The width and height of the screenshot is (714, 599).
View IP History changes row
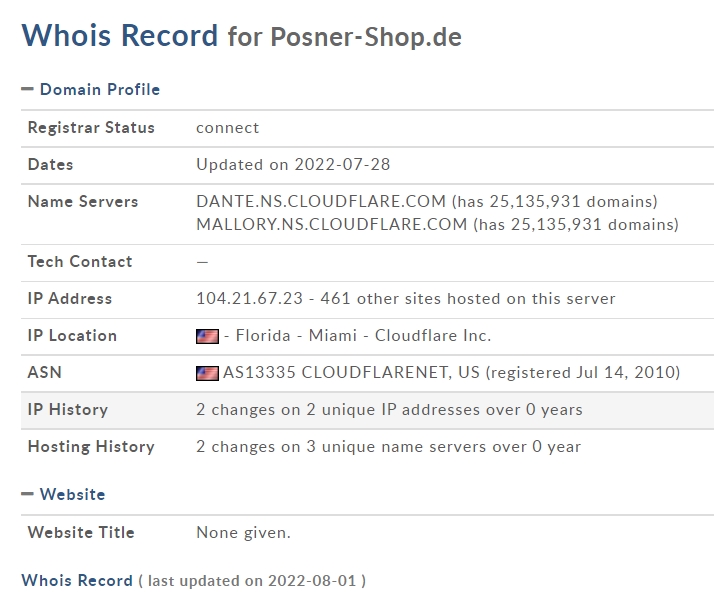pos(367,410)
